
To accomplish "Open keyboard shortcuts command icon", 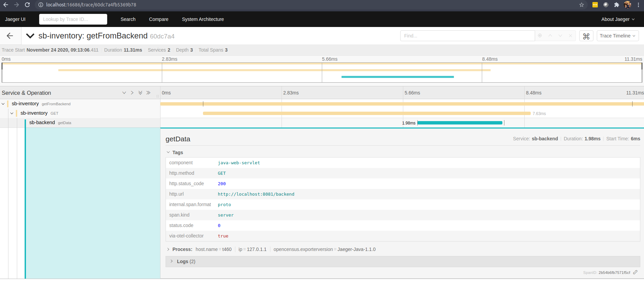I will (586, 36).
